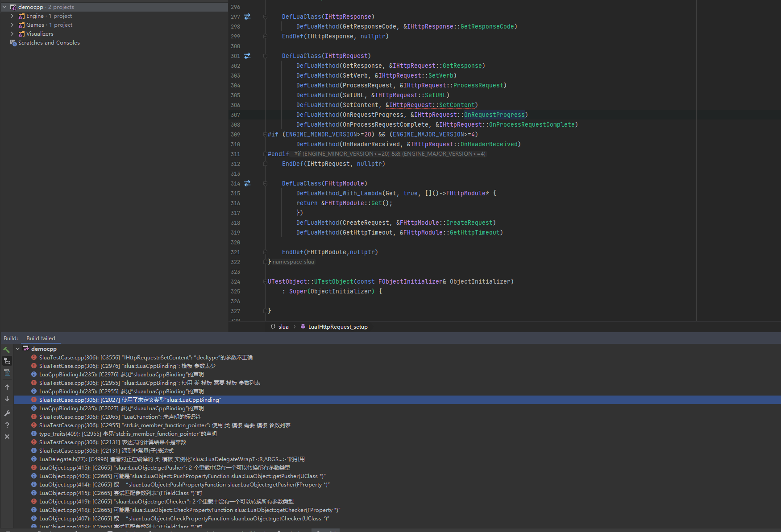781x532 pixels.
Task: Click info icon for LuaDelegate.h(77) message
Action: (34, 459)
